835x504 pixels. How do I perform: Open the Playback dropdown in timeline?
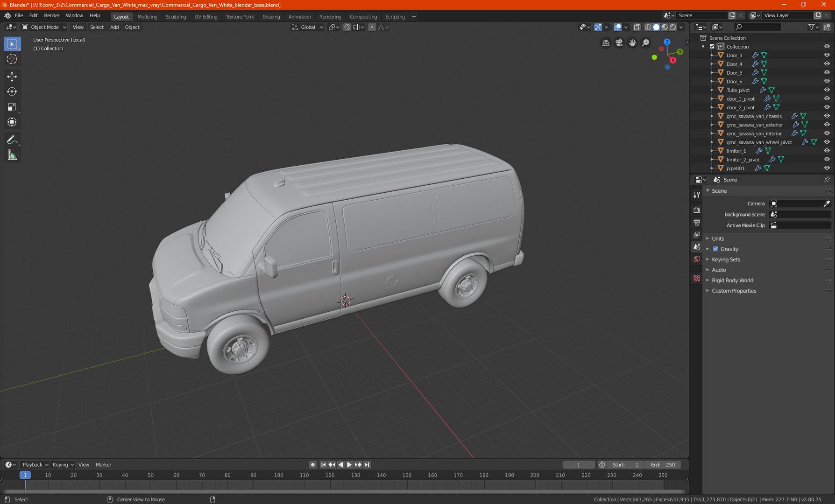[x=35, y=465]
